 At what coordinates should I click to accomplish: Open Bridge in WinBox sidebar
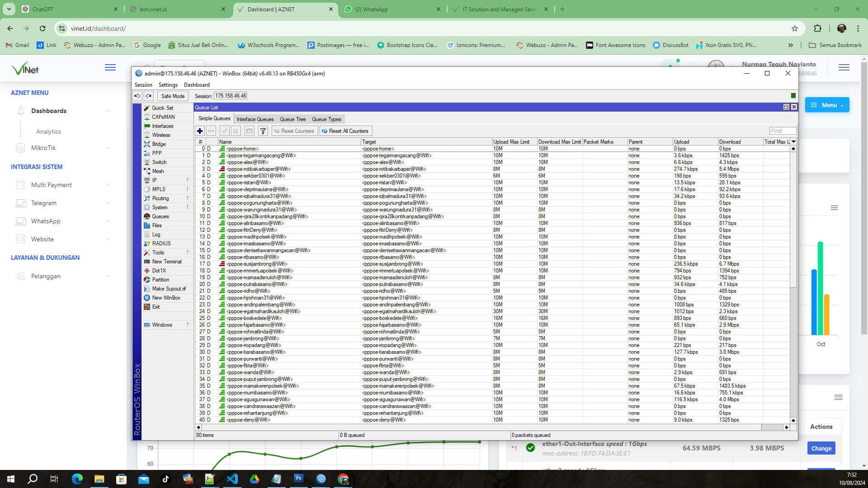point(159,144)
